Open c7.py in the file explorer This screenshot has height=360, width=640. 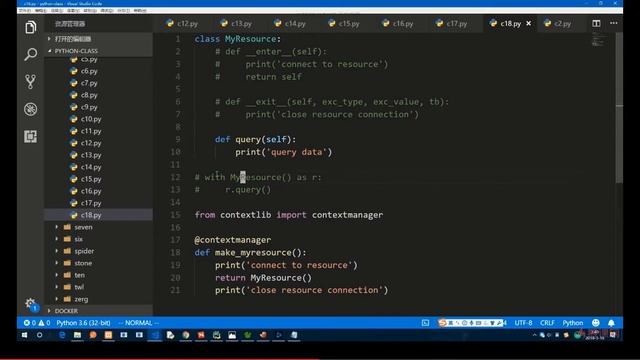[89, 83]
